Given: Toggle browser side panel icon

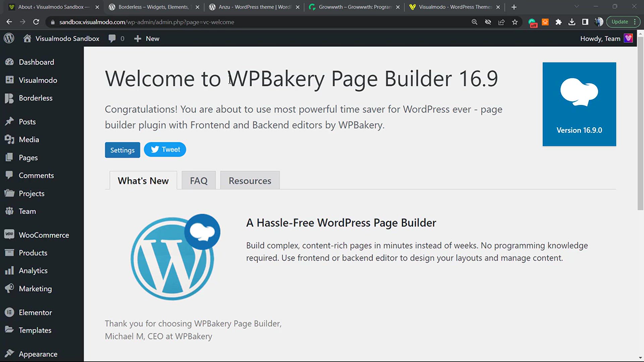Looking at the screenshot, I should pos(585,22).
